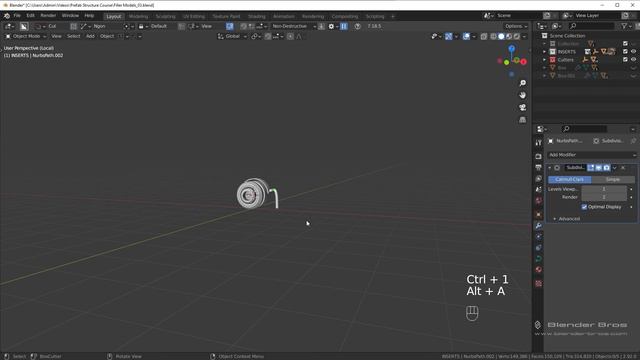The width and height of the screenshot is (640, 360).
Task: Open the Render menu
Action: (48, 16)
